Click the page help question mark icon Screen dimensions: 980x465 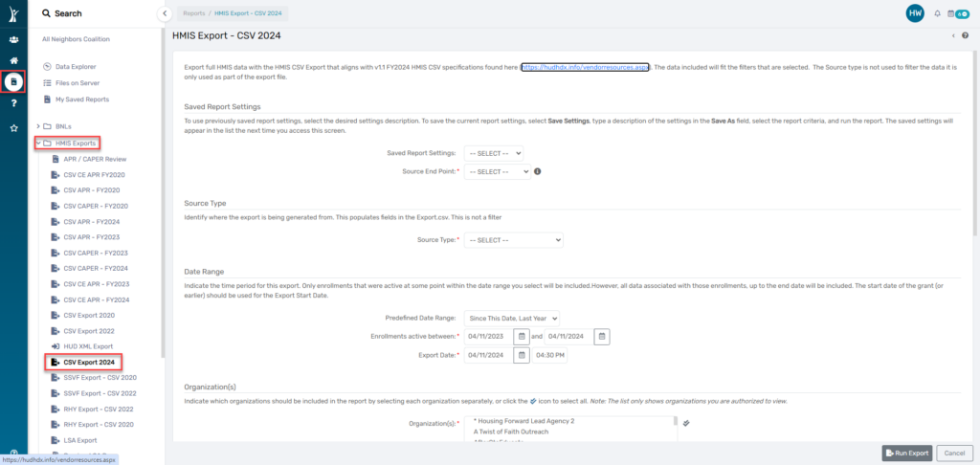coord(966,35)
